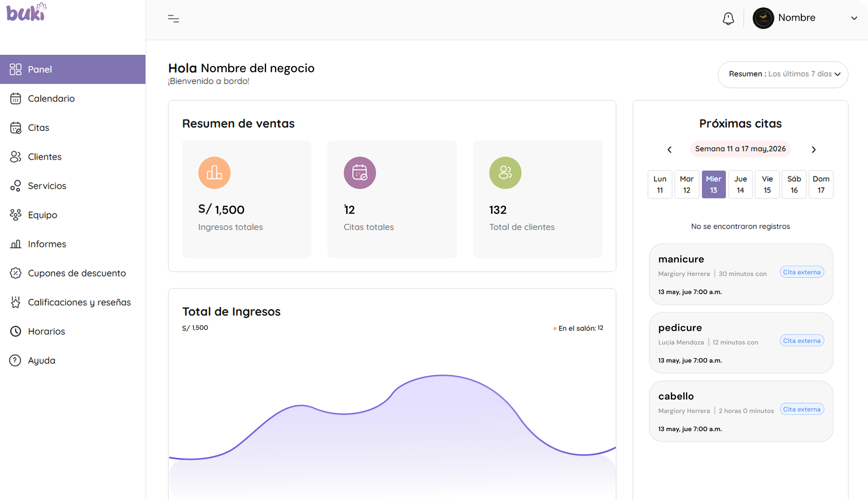Open the Citas section
The image size is (868, 500).
pyautogui.click(x=73, y=128)
